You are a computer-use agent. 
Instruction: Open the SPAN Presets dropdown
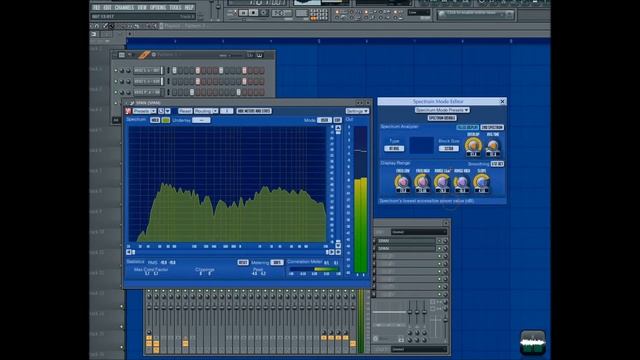[144, 111]
